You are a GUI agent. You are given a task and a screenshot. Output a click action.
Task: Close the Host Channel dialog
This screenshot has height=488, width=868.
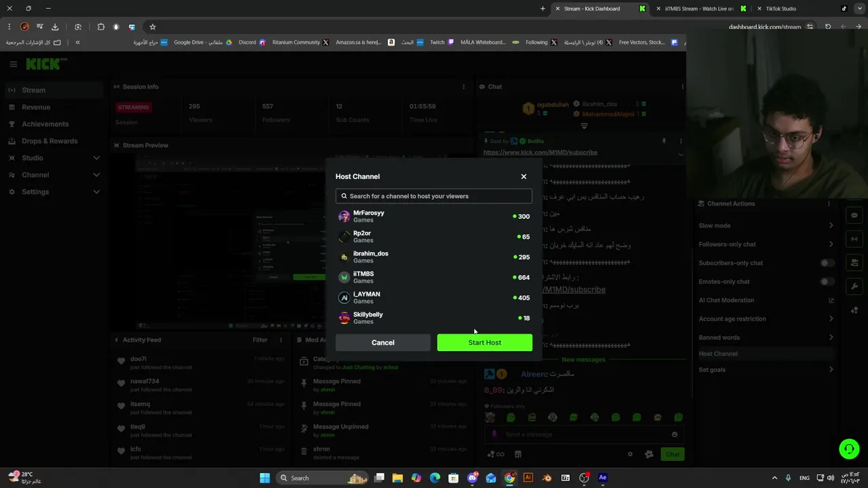pyautogui.click(x=524, y=176)
